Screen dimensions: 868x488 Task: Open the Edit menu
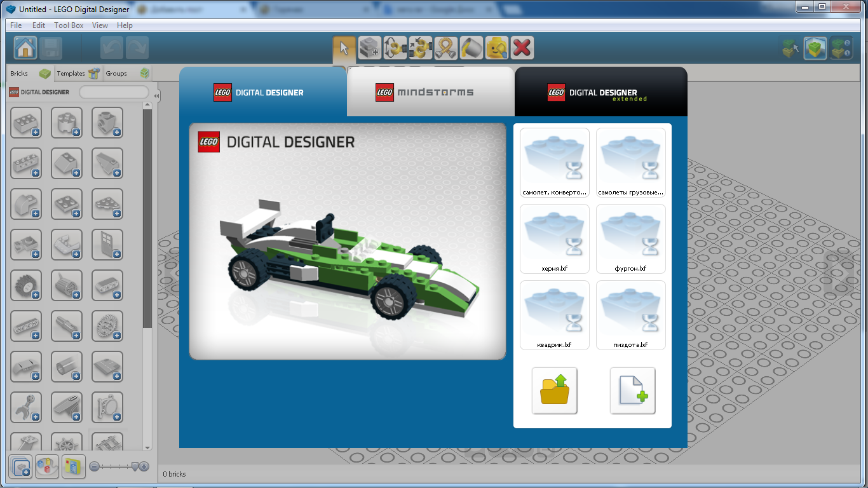[39, 25]
